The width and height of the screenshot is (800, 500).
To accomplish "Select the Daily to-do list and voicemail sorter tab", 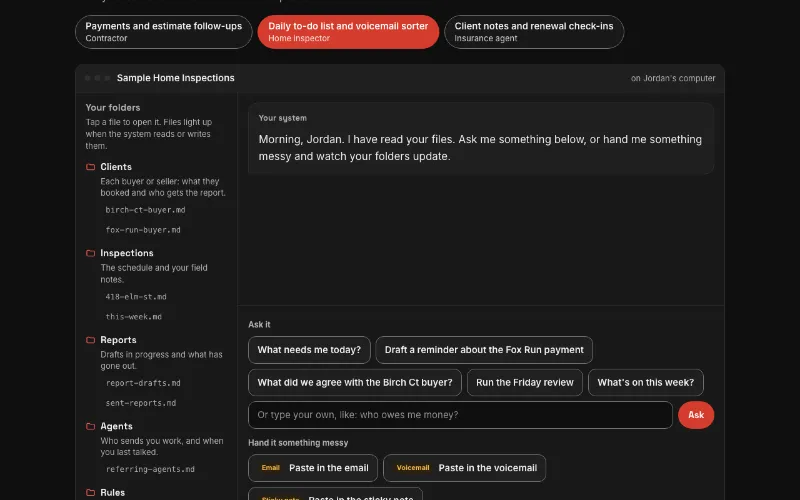I will [348, 32].
